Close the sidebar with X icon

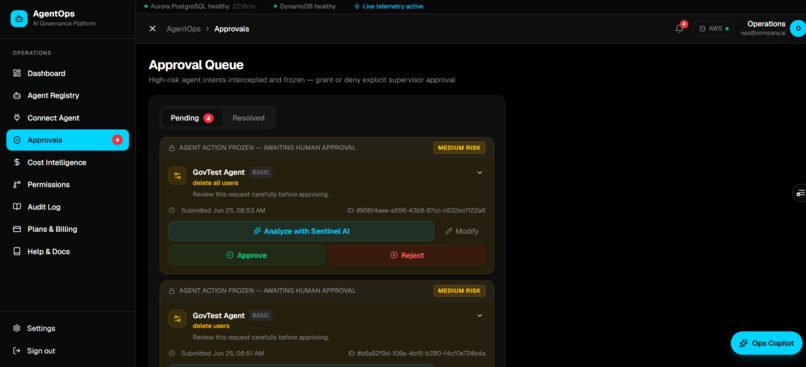152,29
